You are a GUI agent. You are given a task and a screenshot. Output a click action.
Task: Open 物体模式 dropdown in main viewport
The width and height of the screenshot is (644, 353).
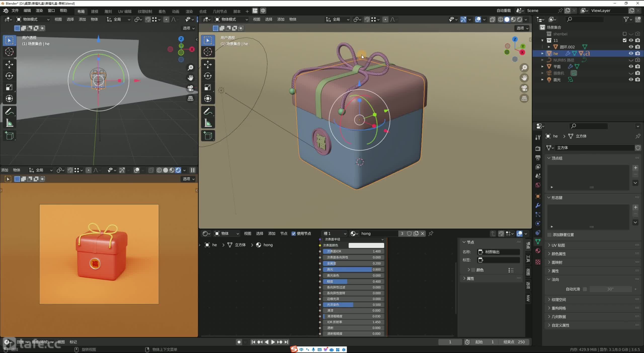click(231, 19)
